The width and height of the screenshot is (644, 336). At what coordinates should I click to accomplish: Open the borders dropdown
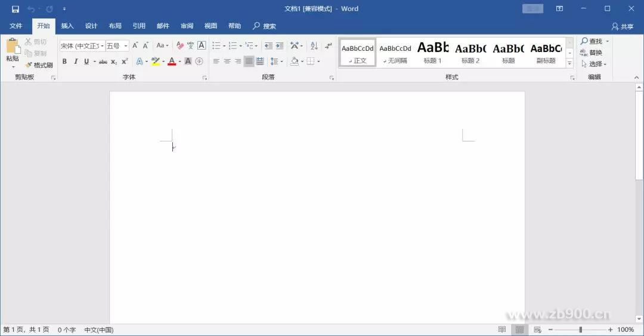tap(318, 61)
